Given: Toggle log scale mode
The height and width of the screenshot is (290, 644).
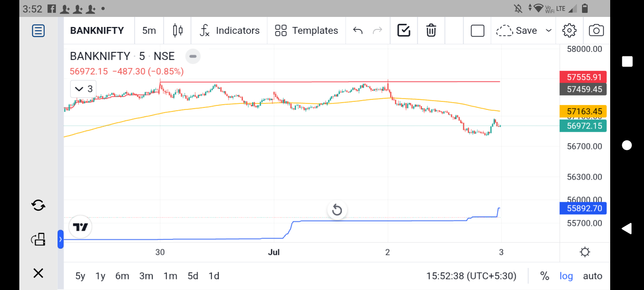Looking at the screenshot, I should coord(566,276).
